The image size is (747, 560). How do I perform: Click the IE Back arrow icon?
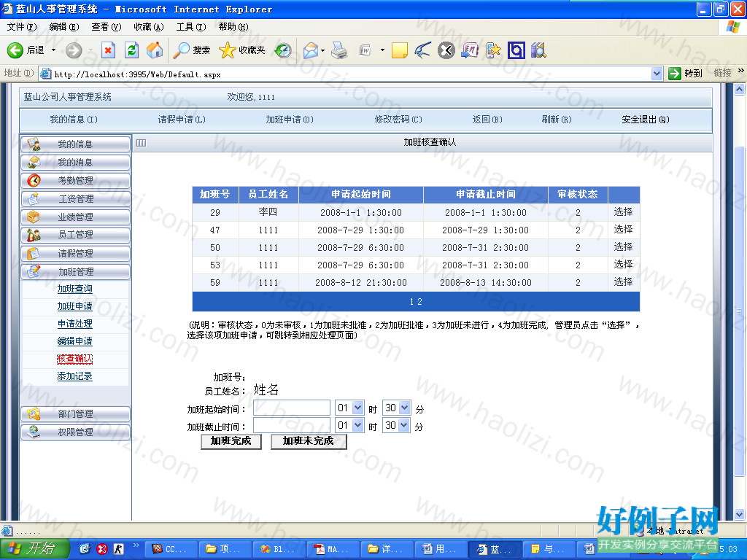15,50
